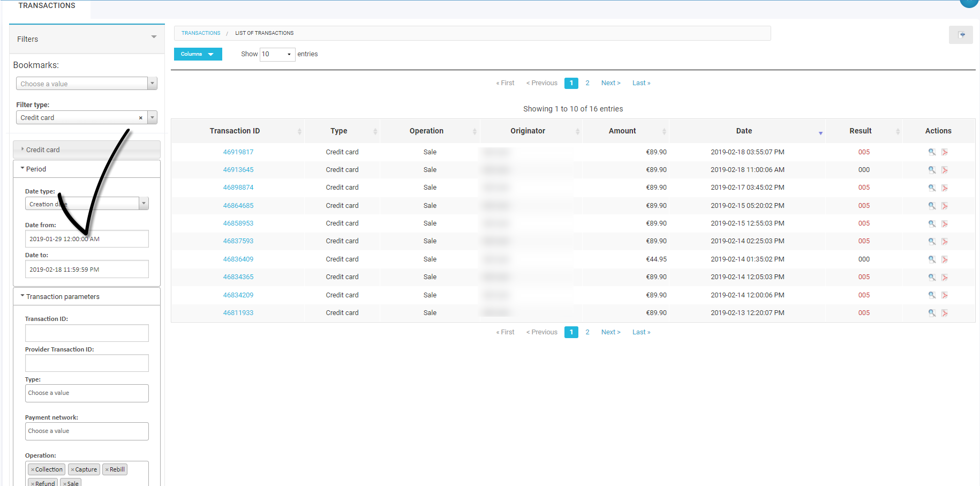
Task: Sort by Operation column header
Action: tap(430, 131)
